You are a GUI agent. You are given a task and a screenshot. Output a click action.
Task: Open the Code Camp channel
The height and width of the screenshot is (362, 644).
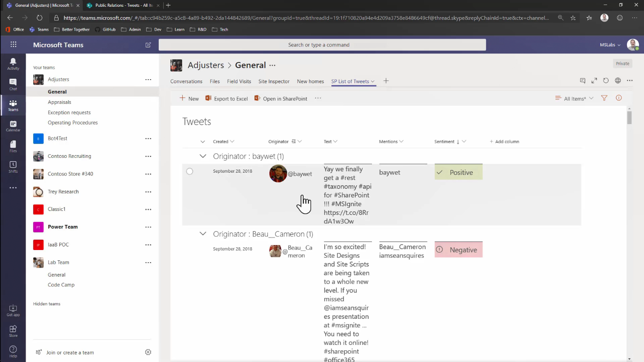click(61, 285)
